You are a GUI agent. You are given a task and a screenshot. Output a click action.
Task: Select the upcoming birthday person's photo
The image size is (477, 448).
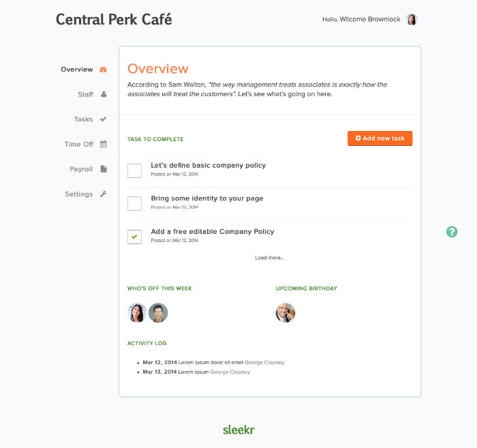286,313
